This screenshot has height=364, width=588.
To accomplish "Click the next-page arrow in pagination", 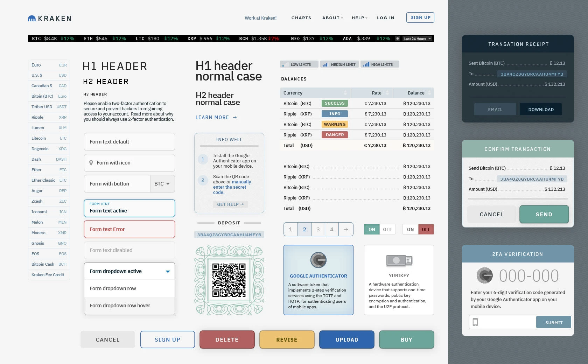I will tap(346, 229).
